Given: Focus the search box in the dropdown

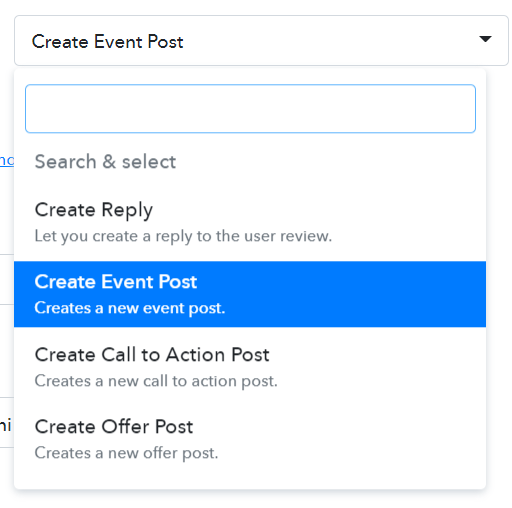Looking at the screenshot, I should [x=250, y=109].
